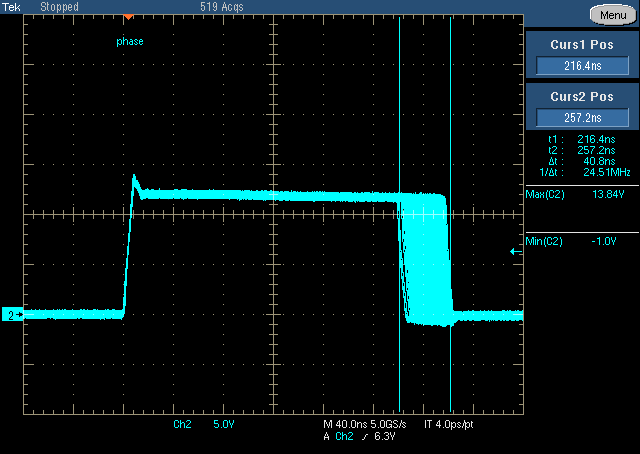The width and height of the screenshot is (640, 454).
Task: Click the orange trigger position marker
Action: click(127, 17)
